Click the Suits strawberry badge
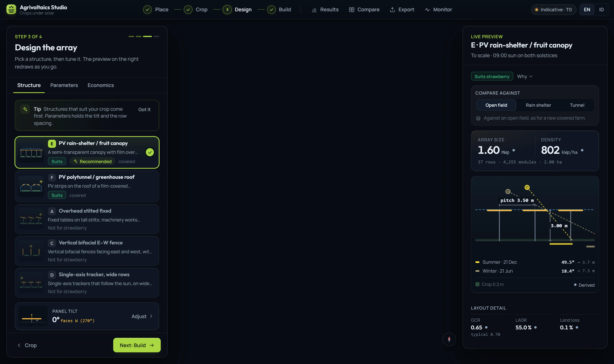This screenshot has height=364, width=614. point(492,76)
